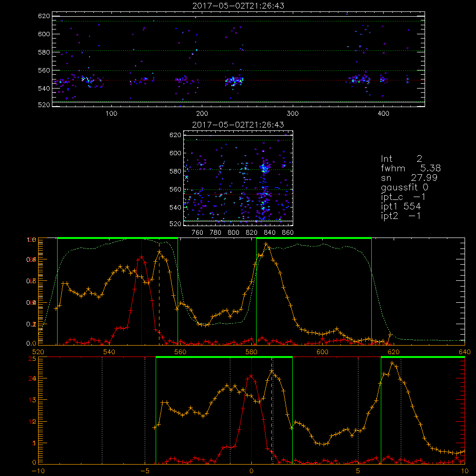The image size is (476, 476).
Task: Click the red curve's peak in the bottom plot
Action: tap(251, 376)
